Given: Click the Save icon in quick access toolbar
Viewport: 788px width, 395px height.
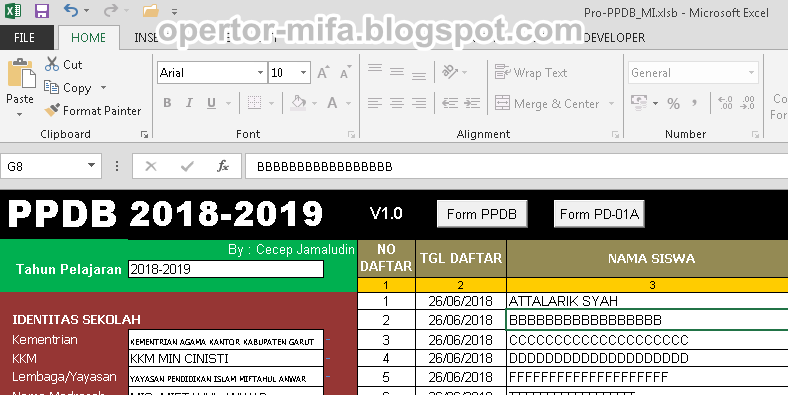Looking at the screenshot, I should (x=42, y=11).
